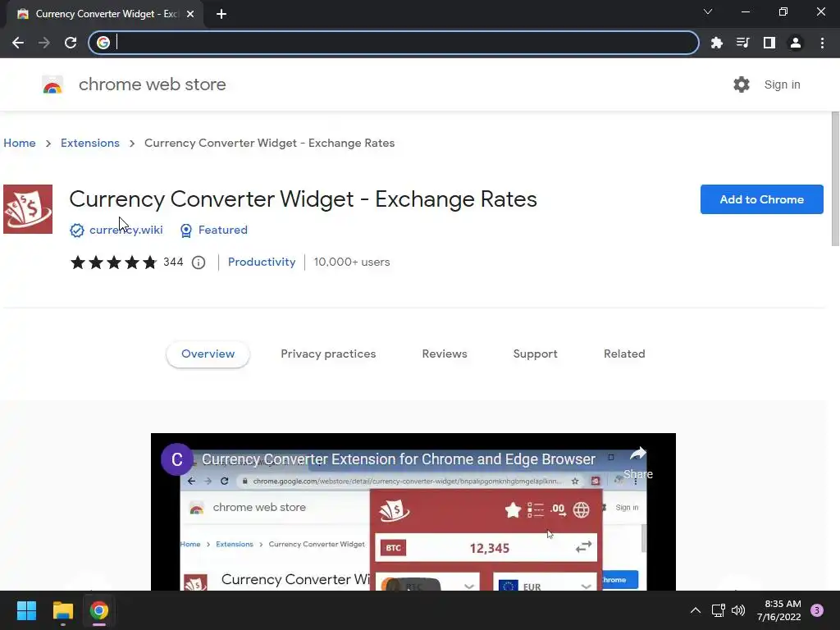
Task: Open the currency.wiki publisher link
Action: pos(126,230)
